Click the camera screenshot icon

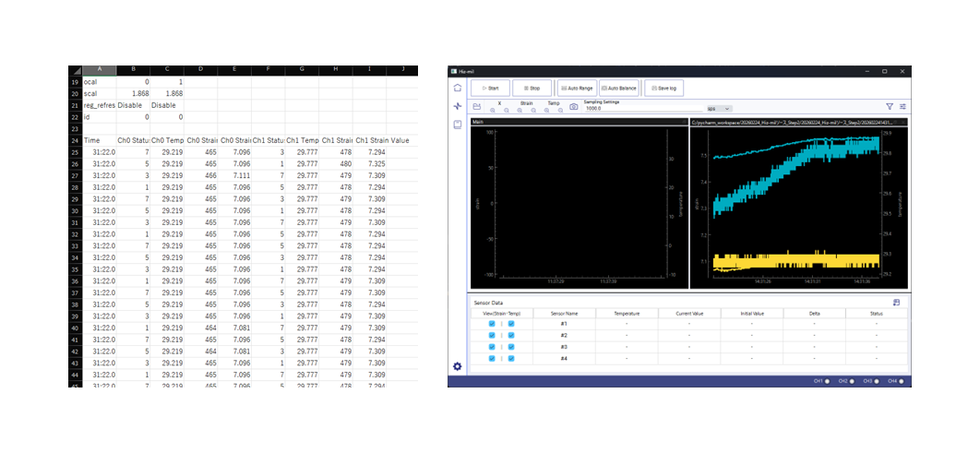point(574,107)
